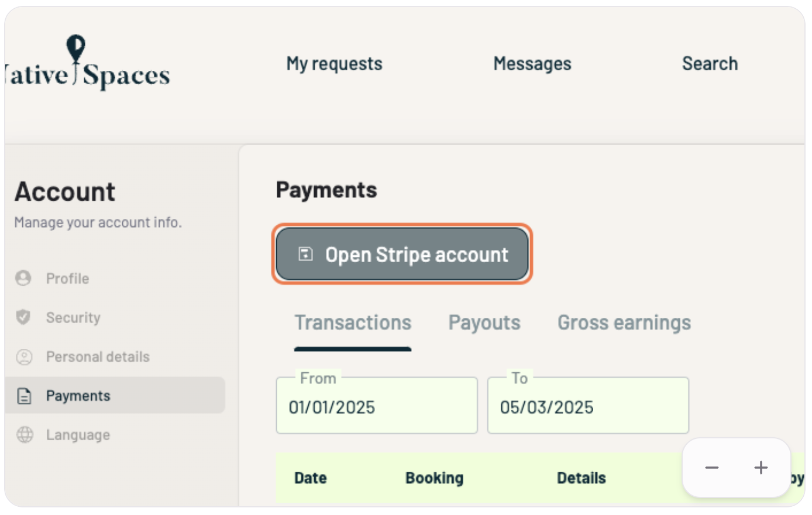The image size is (812, 515).
Task: Zoom in with the plus button
Action: pyautogui.click(x=761, y=468)
